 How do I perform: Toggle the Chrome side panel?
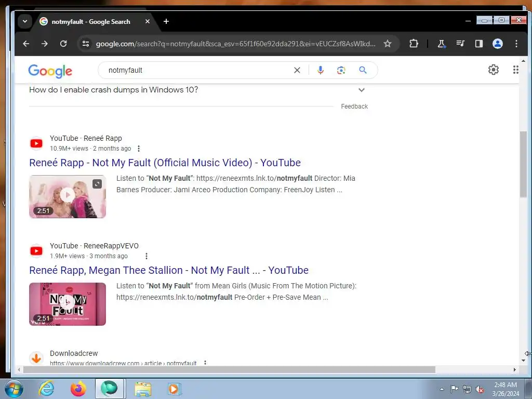[478, 44]
